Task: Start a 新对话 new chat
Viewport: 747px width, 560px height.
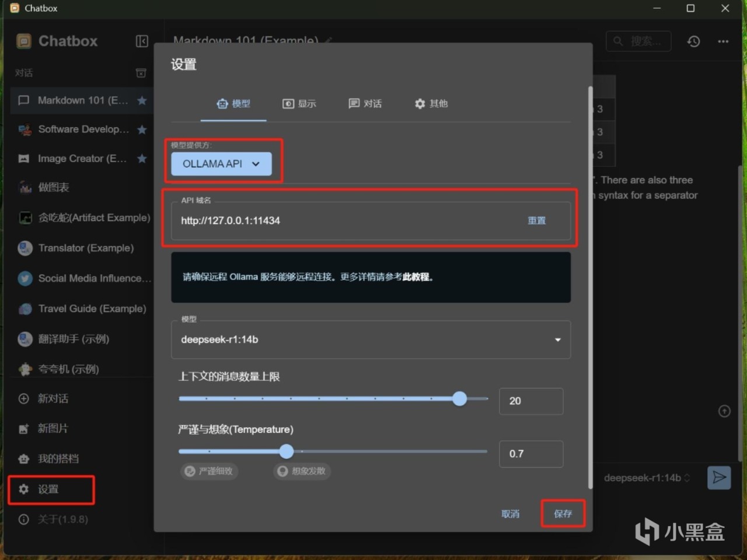Action: click(82, 398)
